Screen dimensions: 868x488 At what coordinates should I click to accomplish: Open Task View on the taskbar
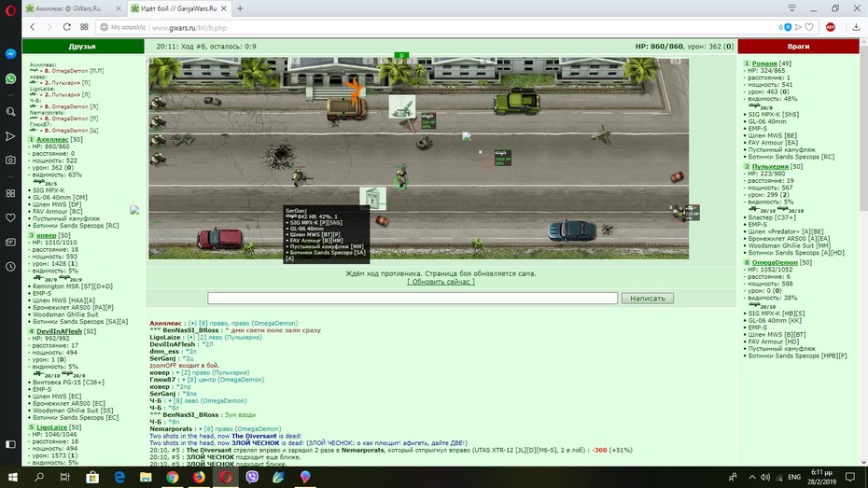point(64,477)
